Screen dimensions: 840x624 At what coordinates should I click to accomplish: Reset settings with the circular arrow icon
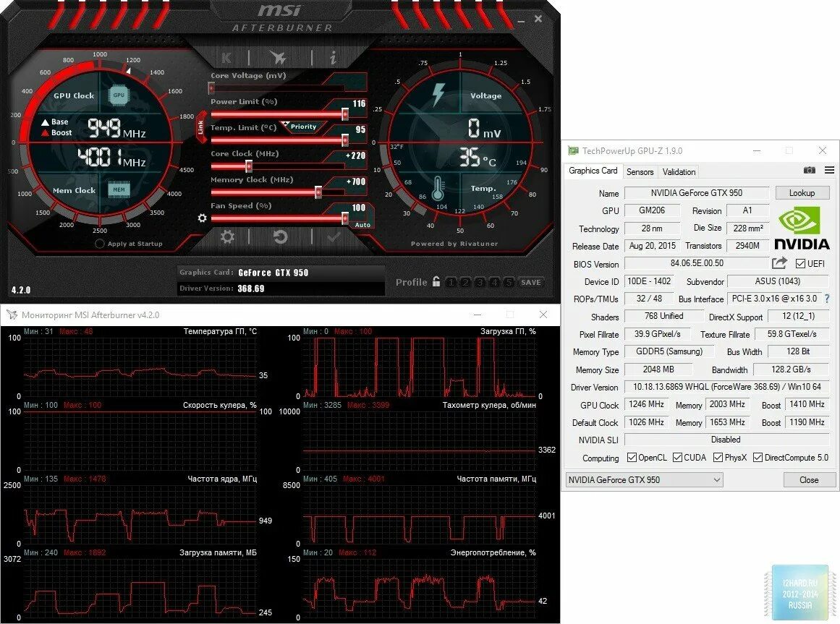[x=280, y=236]
